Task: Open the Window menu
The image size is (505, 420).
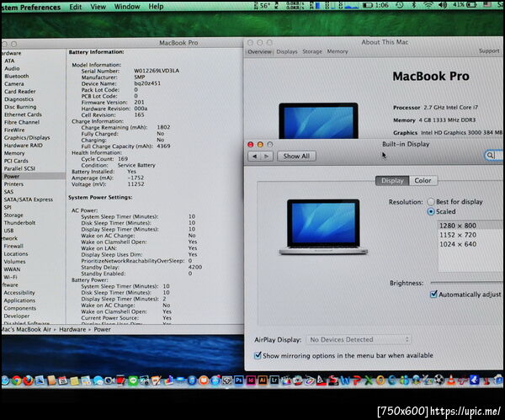Action: (127, 7)
